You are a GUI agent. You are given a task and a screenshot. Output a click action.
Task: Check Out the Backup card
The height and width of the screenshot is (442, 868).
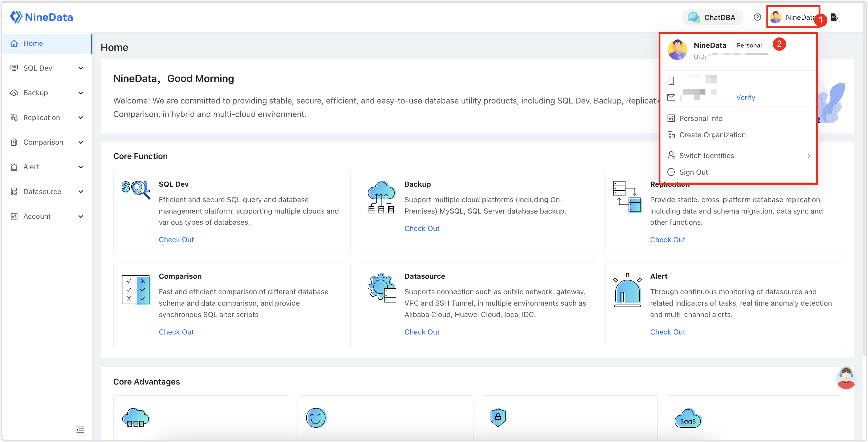coord(422,228)
